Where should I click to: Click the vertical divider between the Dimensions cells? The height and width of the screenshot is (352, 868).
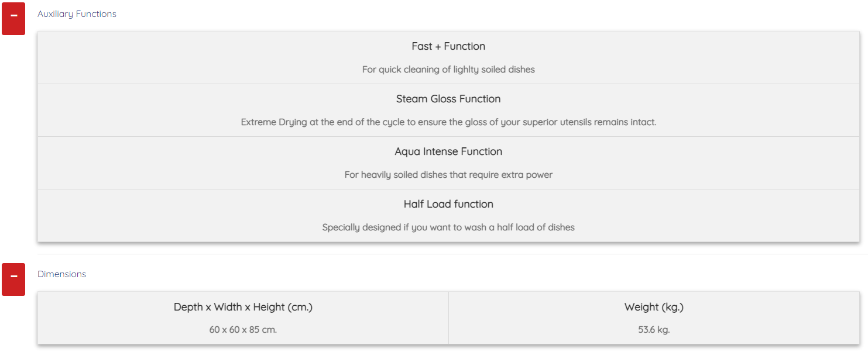(x=448, y=318)
